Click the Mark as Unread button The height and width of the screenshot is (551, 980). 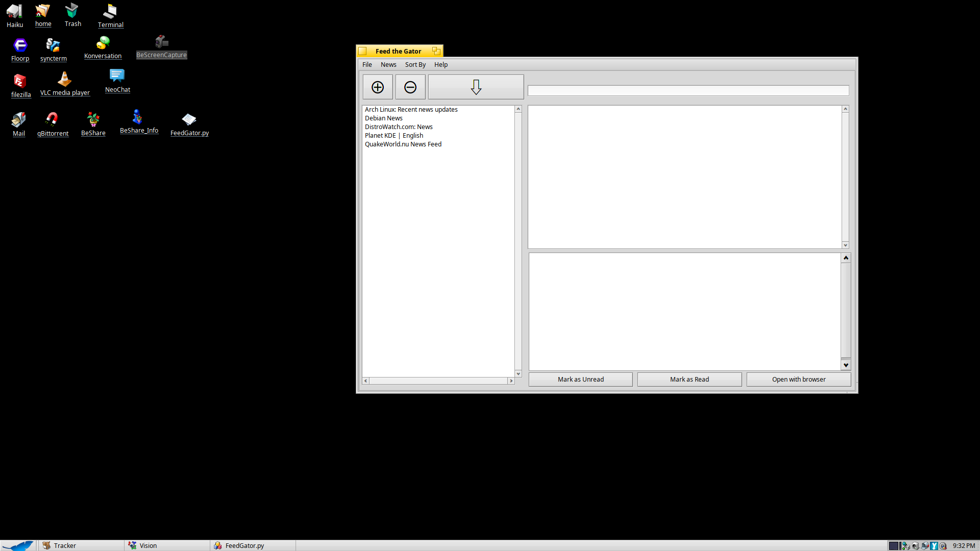[580, 380]
